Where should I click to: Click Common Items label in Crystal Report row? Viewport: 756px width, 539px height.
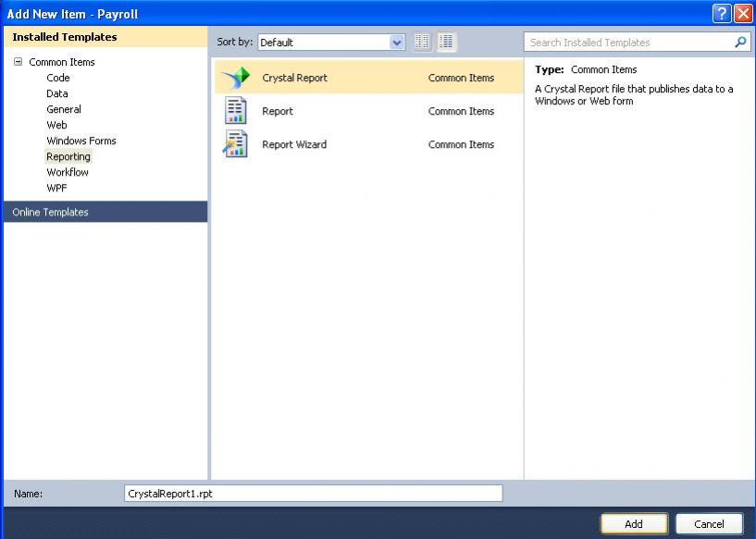coord(461,78)
